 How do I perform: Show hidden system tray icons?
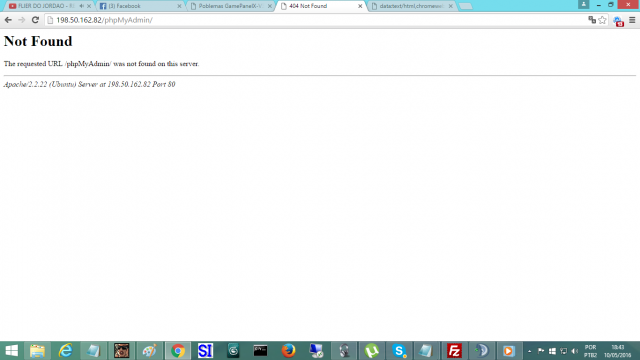(529, 351)
